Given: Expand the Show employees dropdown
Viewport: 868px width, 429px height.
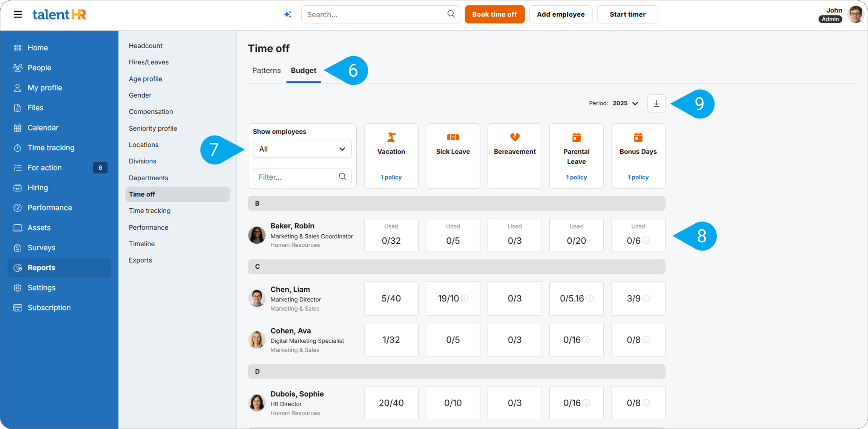Looking at the screenshot, I should (x=302, y=149).
